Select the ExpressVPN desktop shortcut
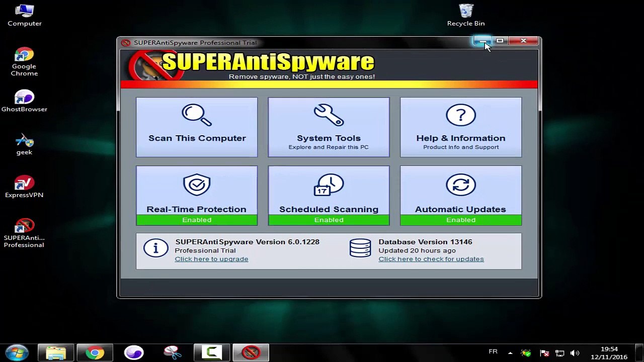 pos(24,187)
